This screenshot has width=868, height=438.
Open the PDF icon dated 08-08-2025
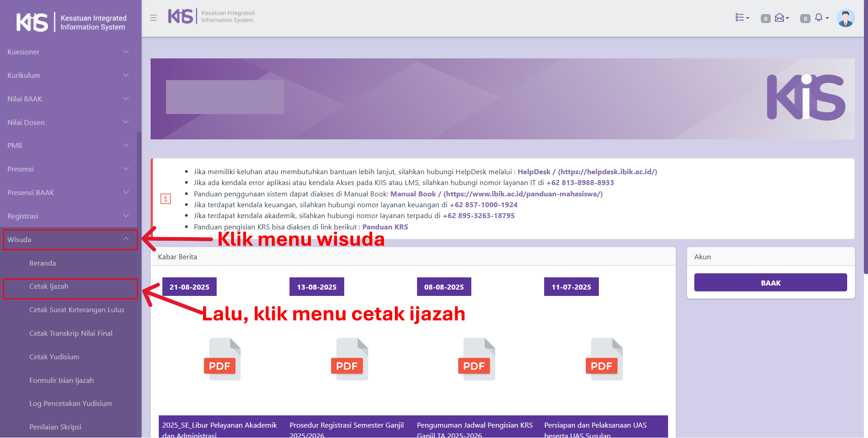(x=478, y=359)
